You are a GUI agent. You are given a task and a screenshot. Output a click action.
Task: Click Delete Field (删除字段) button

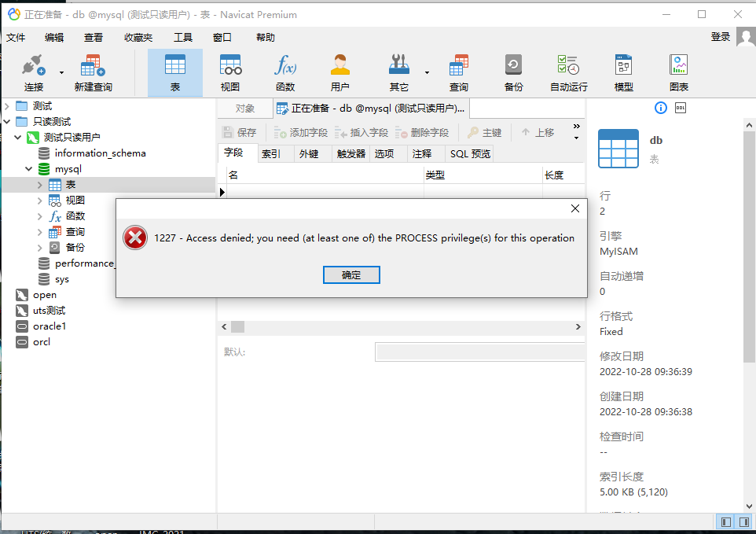tap(422, 133)
